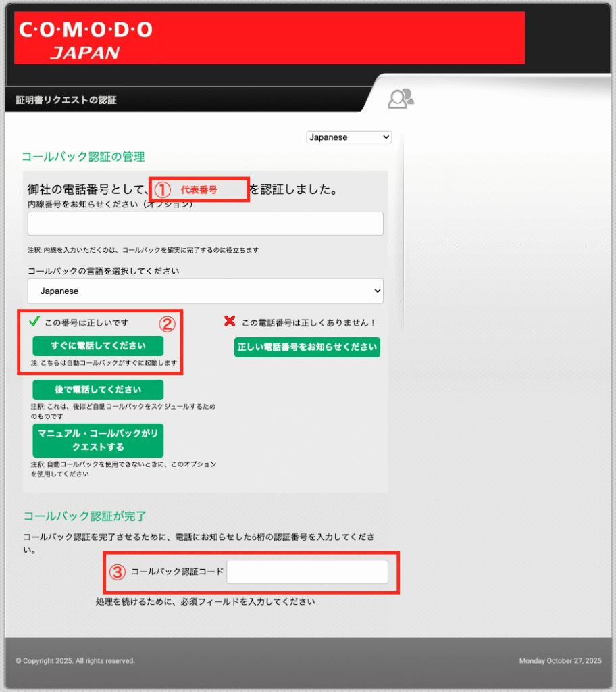Click the コールバック認証が完了 heading
The width and height of the screenshot is (616, 692).
[84, 516]
